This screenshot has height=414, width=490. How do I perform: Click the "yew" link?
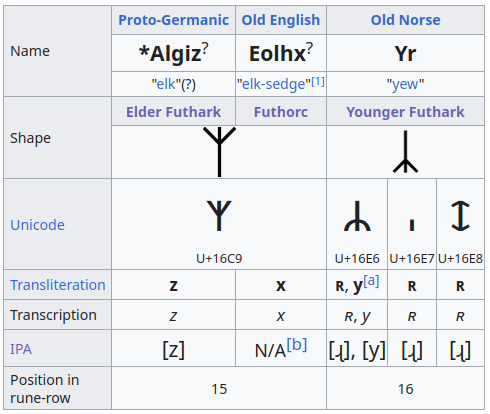pyautogui.click(x=405, y=84)
